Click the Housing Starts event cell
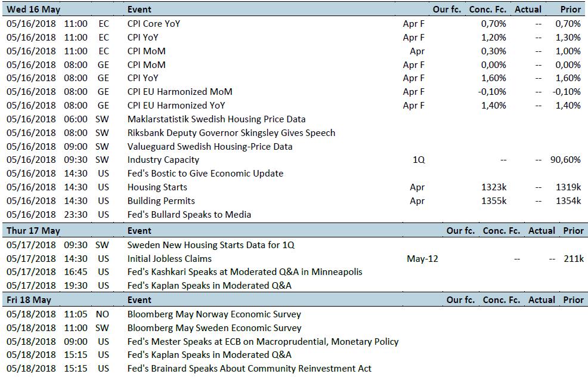 pos(157,187)
